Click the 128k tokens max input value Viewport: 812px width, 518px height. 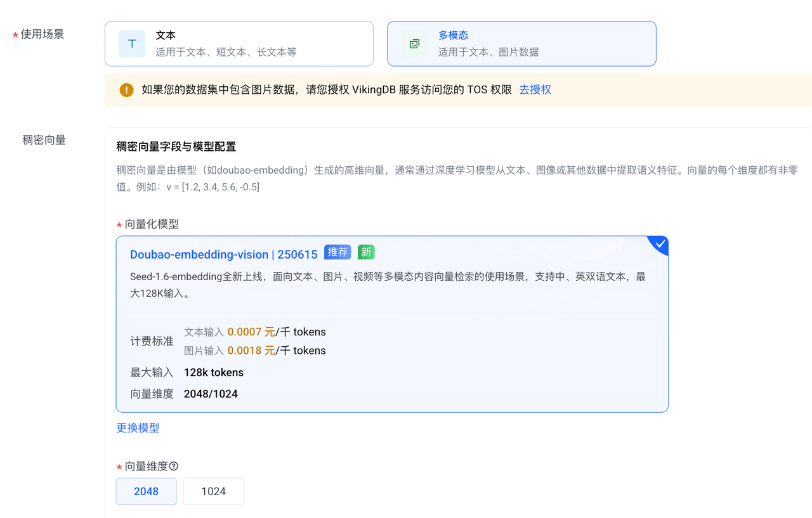point(214,372)
